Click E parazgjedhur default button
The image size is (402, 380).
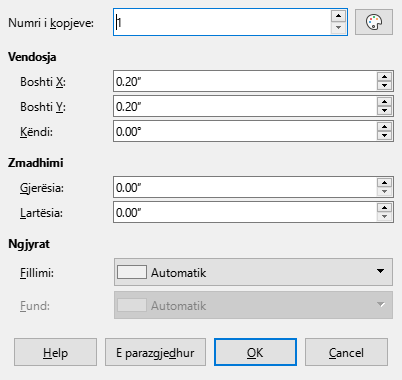155,352
